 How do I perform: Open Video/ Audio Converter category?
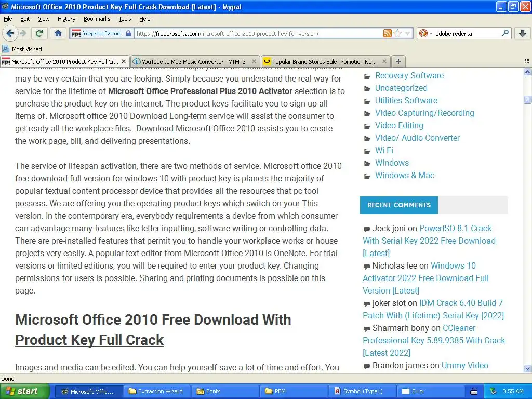417,138
